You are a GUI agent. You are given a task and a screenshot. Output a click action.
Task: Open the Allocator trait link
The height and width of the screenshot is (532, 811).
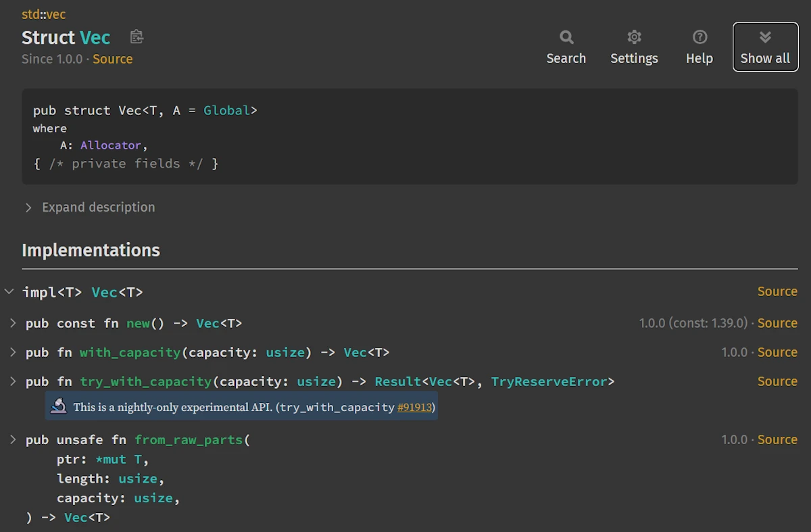tap(111, 145)
